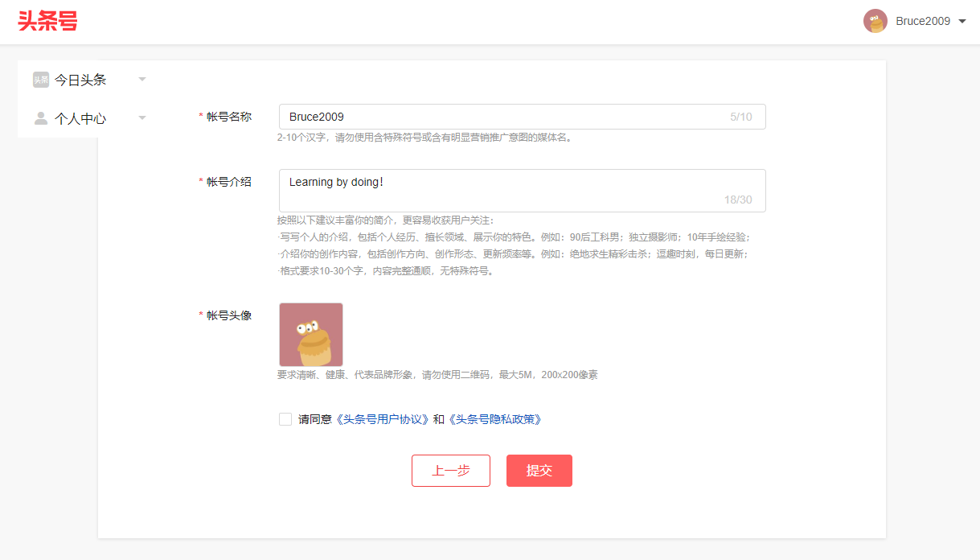Click the 帐号头像 avatar thumbnail
Image resolution: width=980 pixels, height=560 pixels.
[311, 335]
